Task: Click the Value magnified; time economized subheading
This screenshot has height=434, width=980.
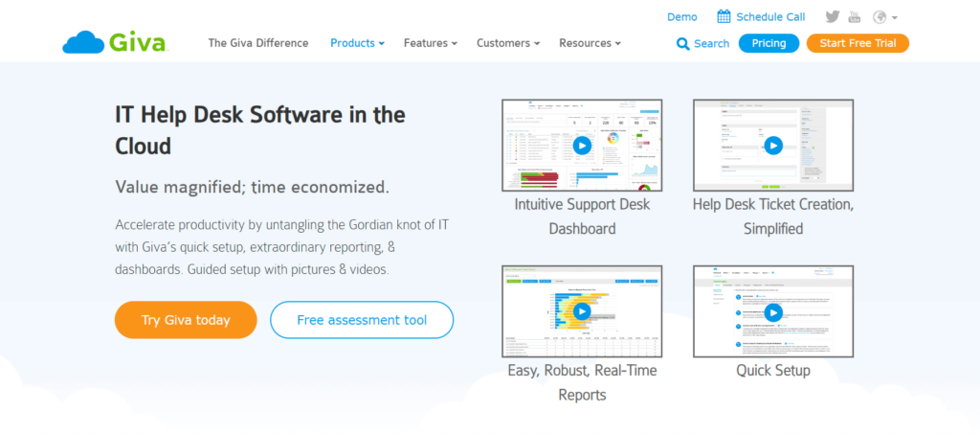Action: (253, 187)
